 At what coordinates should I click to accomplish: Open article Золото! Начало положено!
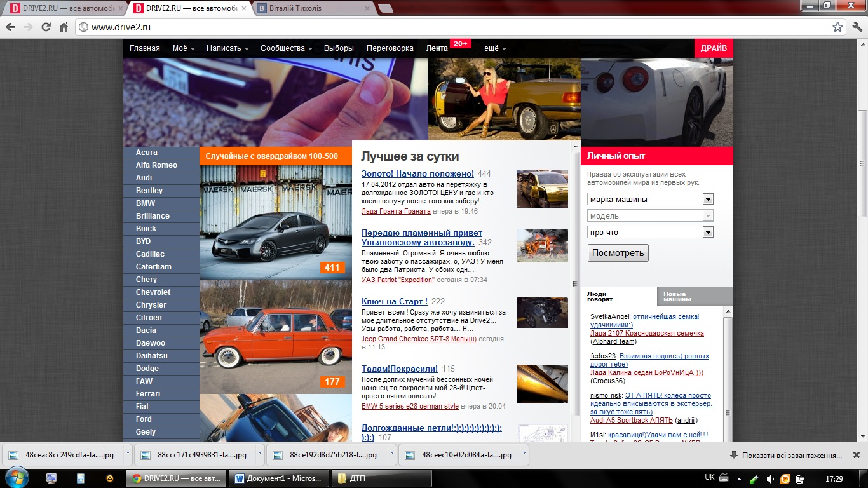[417, 173]
